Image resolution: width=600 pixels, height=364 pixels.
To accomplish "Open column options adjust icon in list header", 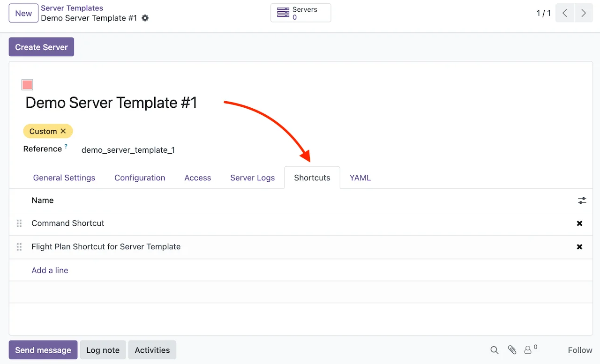I will pos(582,201).
